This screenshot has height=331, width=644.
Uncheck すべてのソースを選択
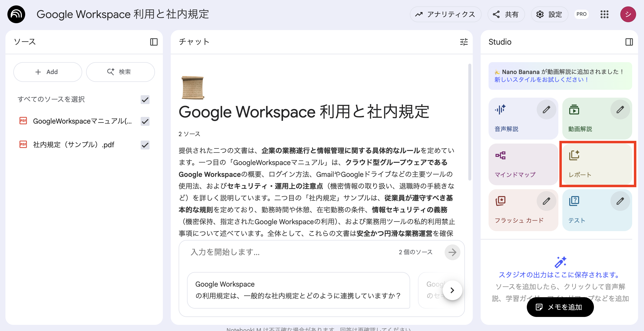[145, 99]
